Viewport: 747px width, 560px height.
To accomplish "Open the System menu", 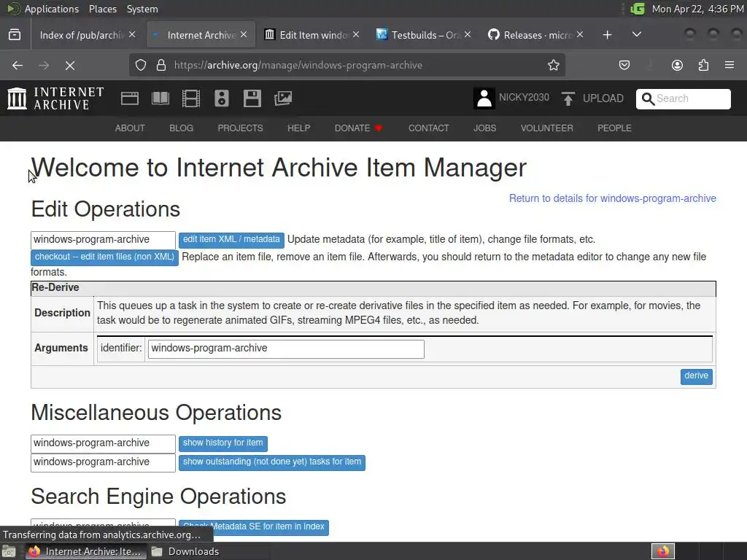I will (142, 9).
